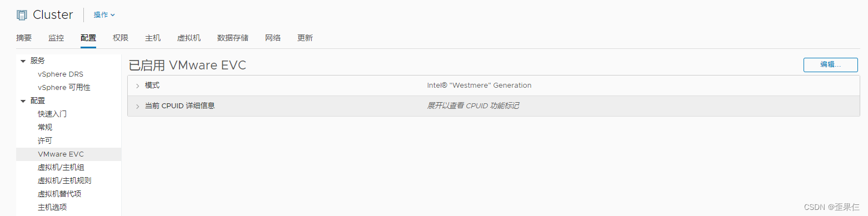Select 许可 in the sidebar
Screen dimensions: 868x216
pos(45,140)
